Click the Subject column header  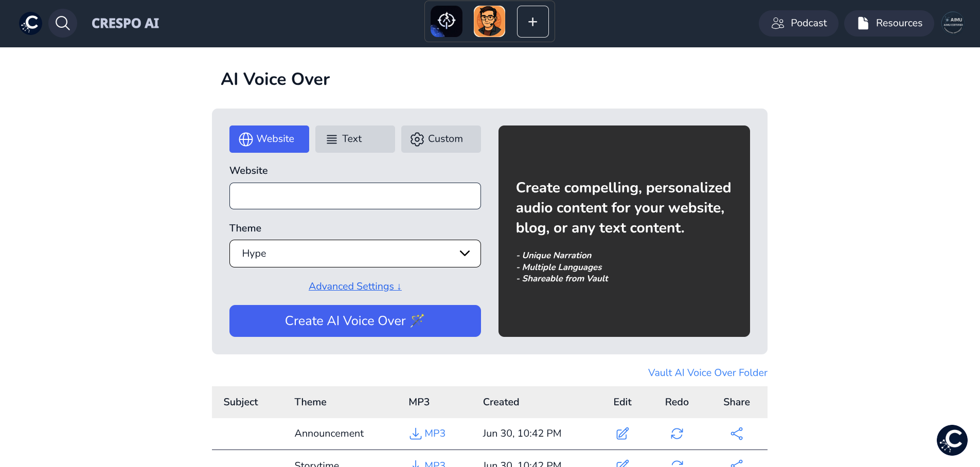click(x=241, y=402)
